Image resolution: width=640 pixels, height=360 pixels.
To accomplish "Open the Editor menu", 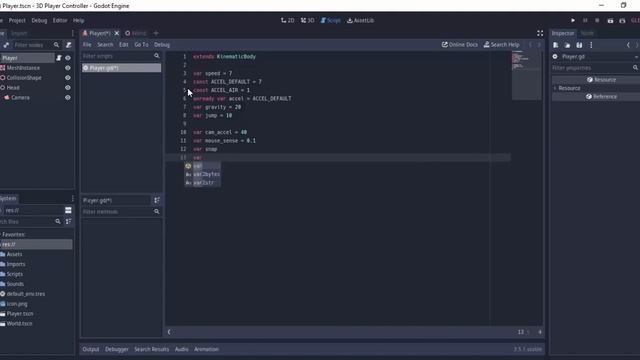I will coord(60,20).
